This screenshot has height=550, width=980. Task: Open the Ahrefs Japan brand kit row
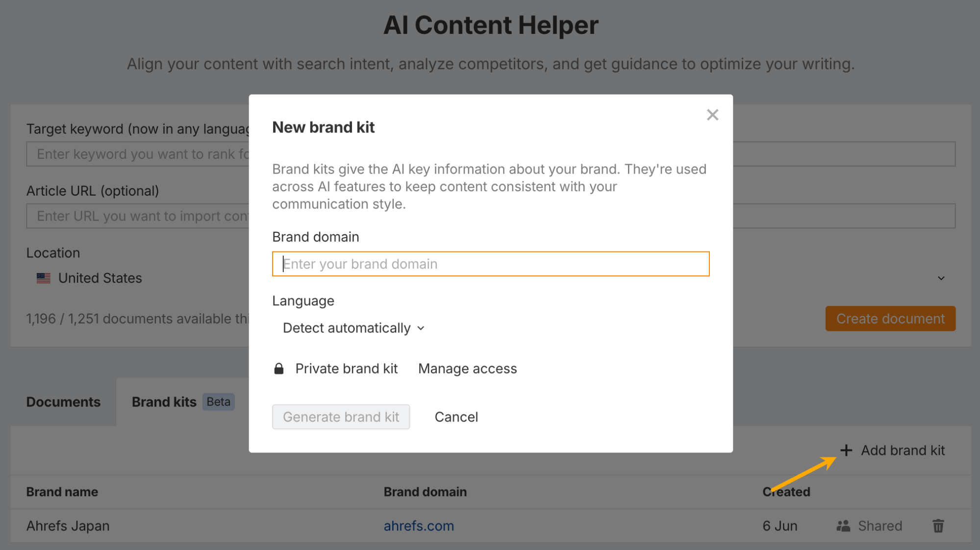coord(68,526)
